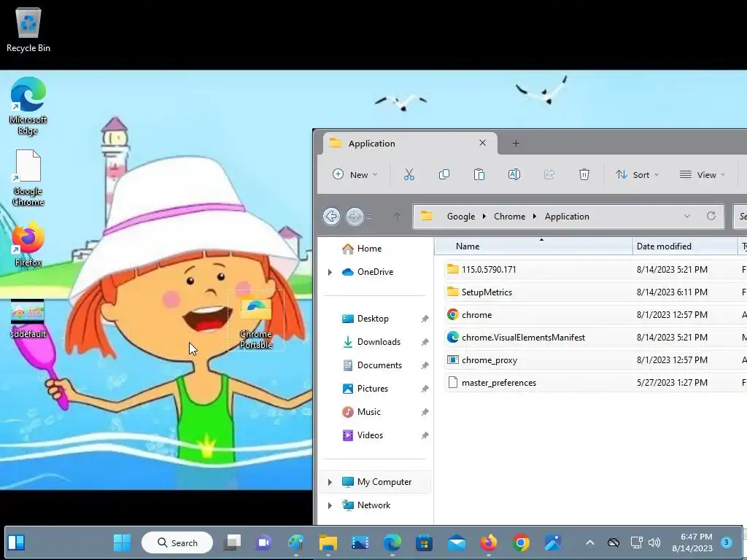Launch Google Chrome from the taskbar

coord(521,542)
